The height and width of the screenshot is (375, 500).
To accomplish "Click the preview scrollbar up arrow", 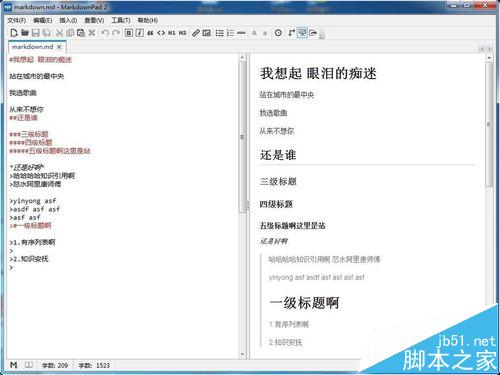I will pyautogui.click(x=489, y=58).
